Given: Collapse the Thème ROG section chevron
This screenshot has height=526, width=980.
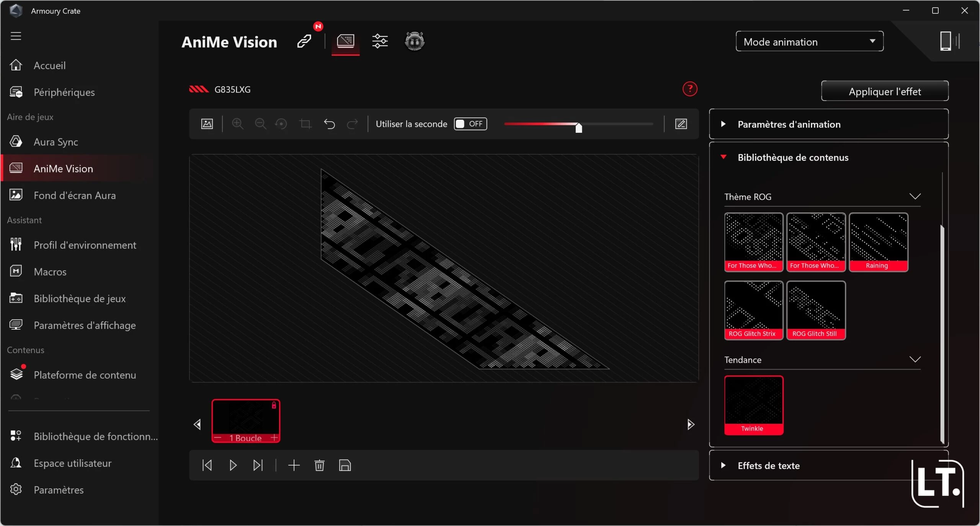Looking at the screenshot, I should [x=915, y=197].
